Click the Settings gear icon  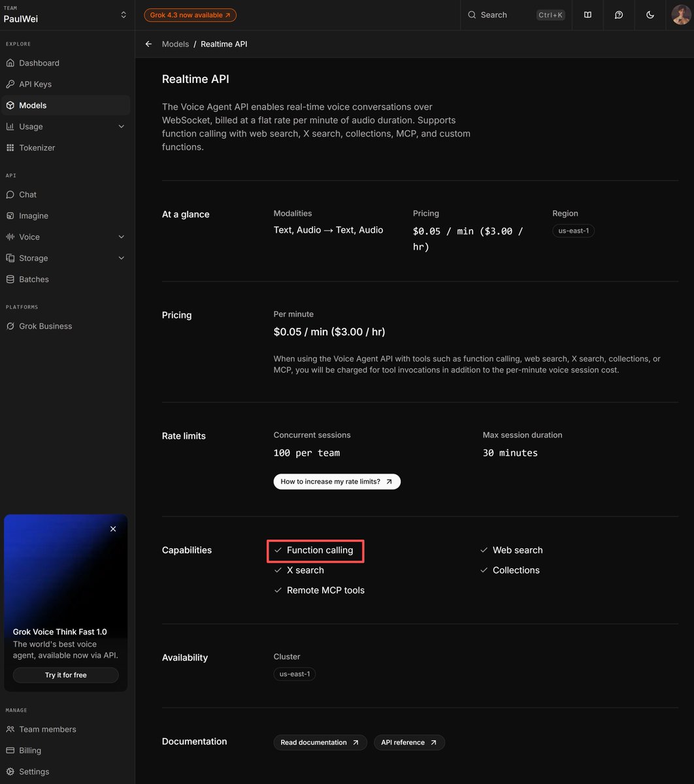[x=10, y=772]
